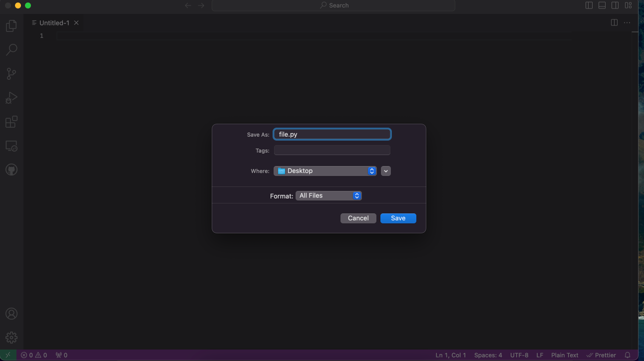Click the Tags input field

coord(332,151)
